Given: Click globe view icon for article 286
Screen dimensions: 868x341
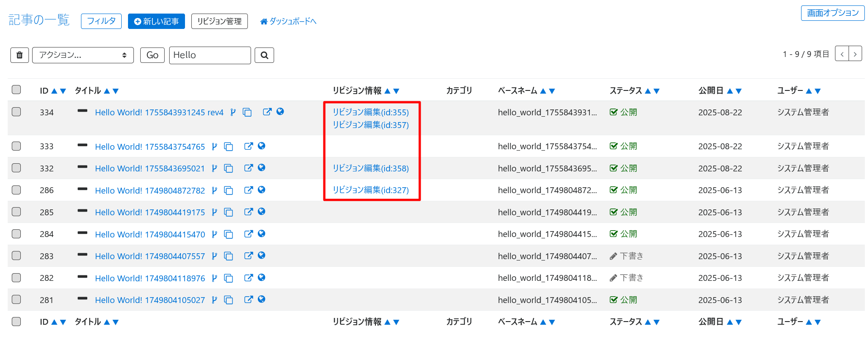Looking at the screenshot, I should point(261,190).
